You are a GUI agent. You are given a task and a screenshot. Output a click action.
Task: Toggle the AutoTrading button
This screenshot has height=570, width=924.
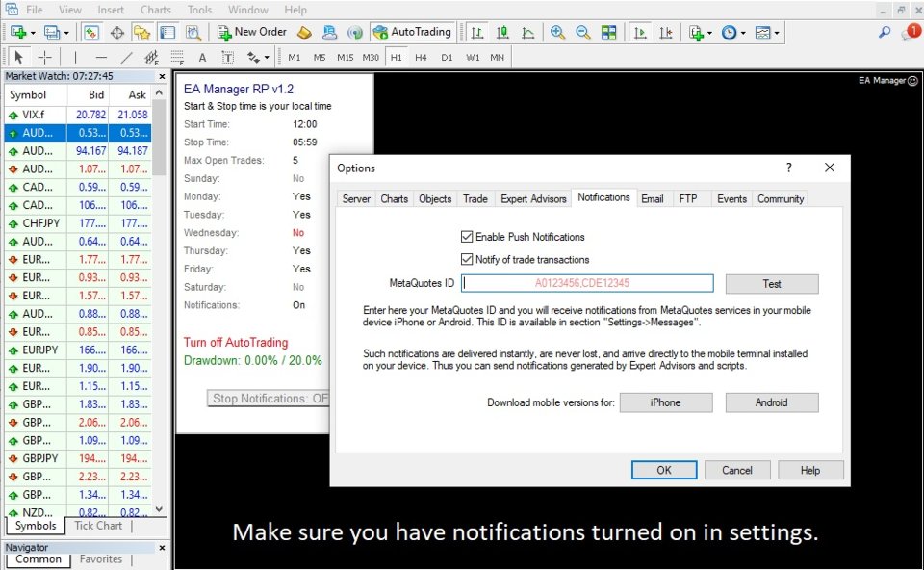413,33
